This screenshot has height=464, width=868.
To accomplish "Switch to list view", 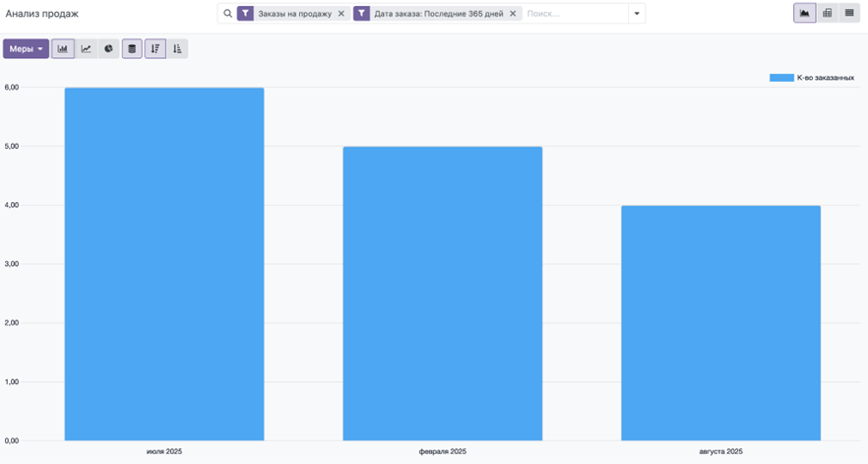I will (x=848, y=14).
